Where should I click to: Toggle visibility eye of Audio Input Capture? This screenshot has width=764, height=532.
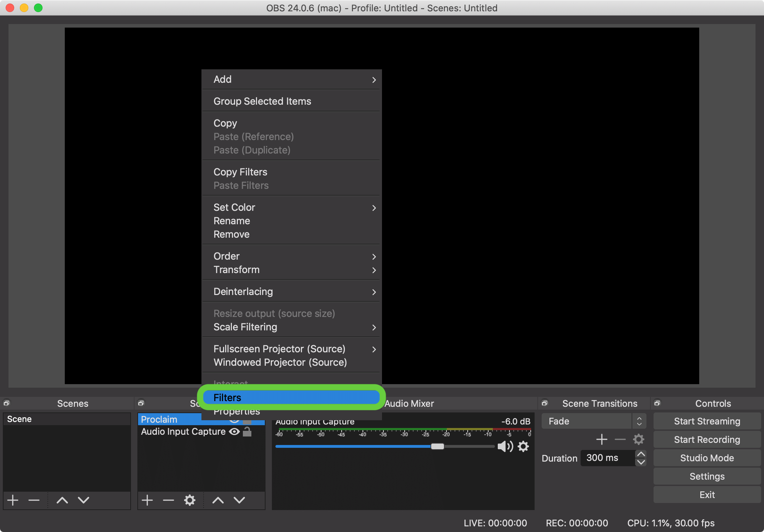[x=234, y=432]
